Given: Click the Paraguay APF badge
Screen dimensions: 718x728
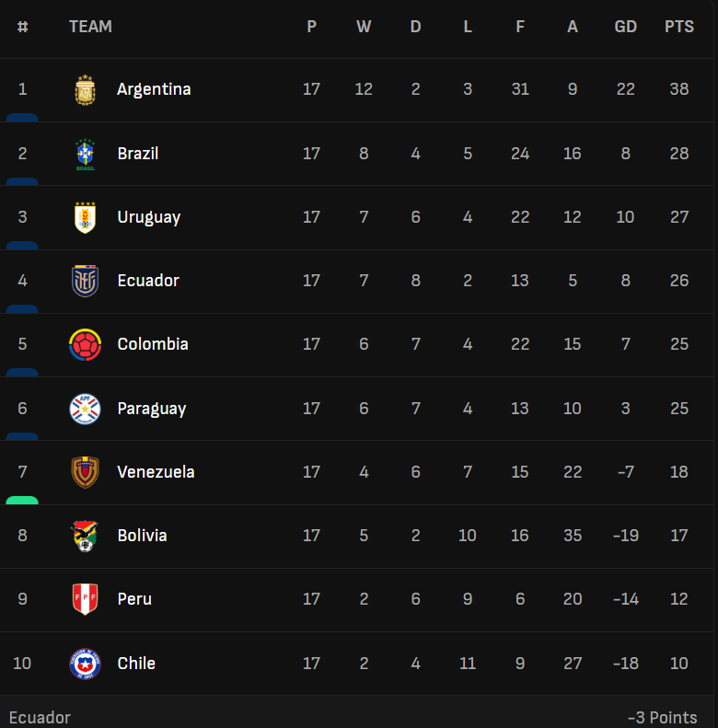Looking at the screenshot, I should coord(85,409).
